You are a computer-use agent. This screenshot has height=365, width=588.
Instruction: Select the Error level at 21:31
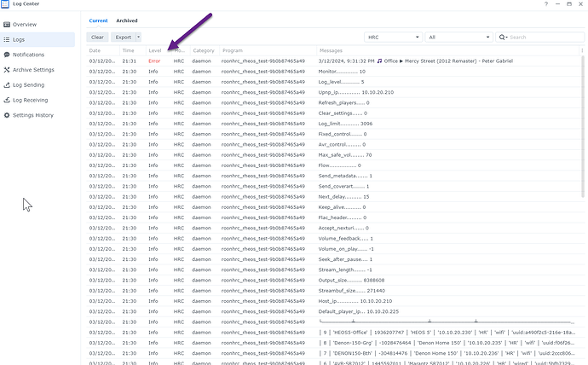point(154,61)
